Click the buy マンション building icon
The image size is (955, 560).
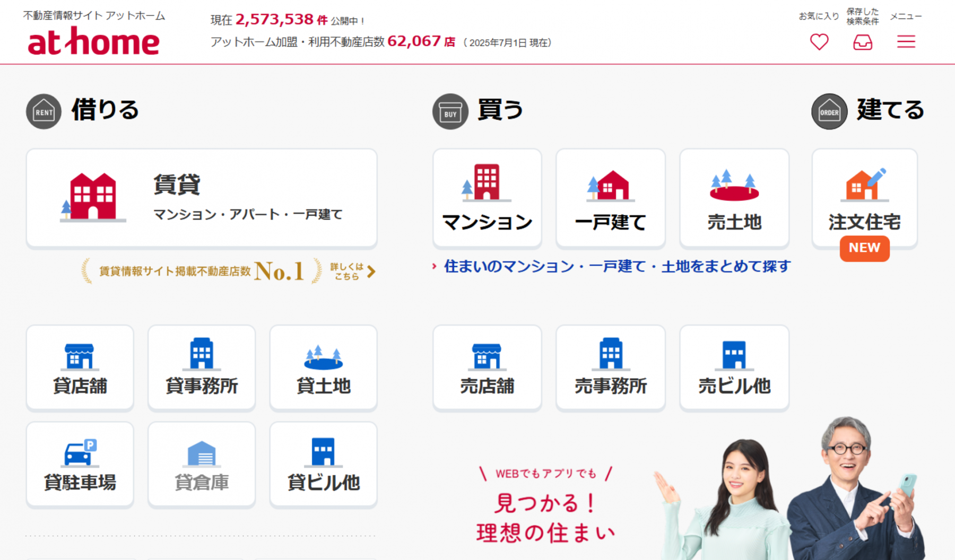click(487, 183)
